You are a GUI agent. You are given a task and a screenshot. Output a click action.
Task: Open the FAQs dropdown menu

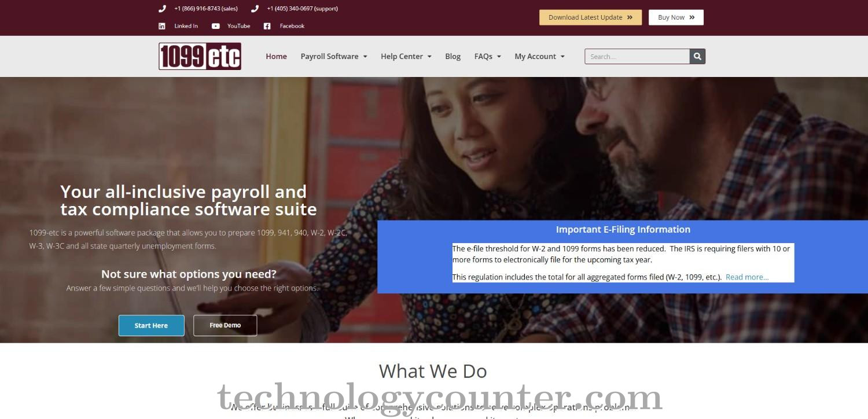[x=488, y=56]
